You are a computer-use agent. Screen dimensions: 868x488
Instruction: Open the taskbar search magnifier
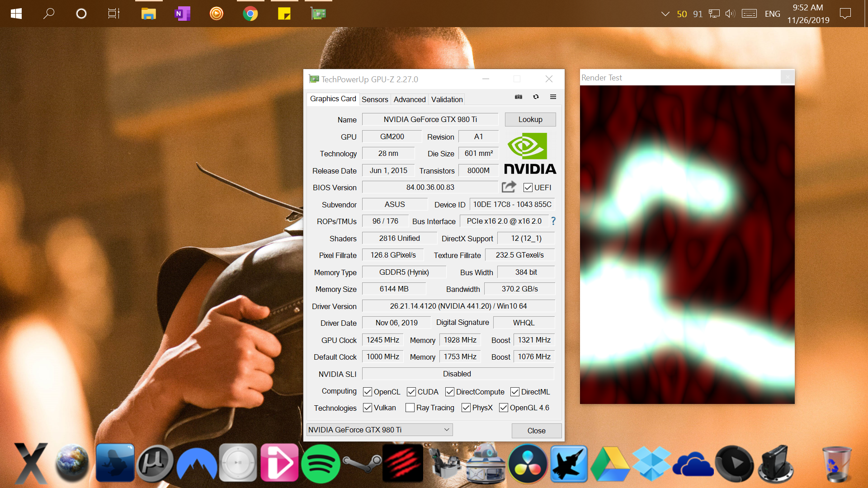(x=49, y=14)
